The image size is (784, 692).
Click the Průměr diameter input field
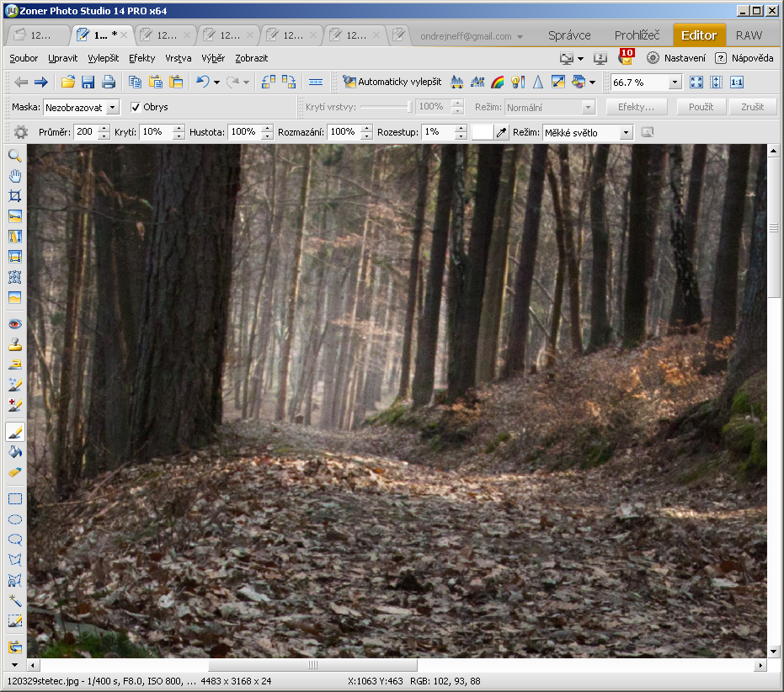click(x=85, y=132)
